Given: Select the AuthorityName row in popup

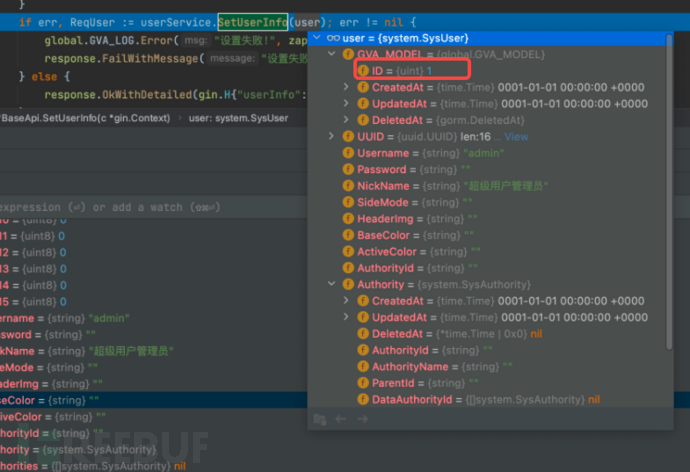Looking at the screenshot, I should click(x=450, y=366).
